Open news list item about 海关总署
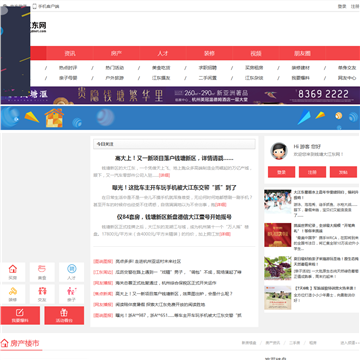Viewport: 360px width, 360px height. pos(166,283)
